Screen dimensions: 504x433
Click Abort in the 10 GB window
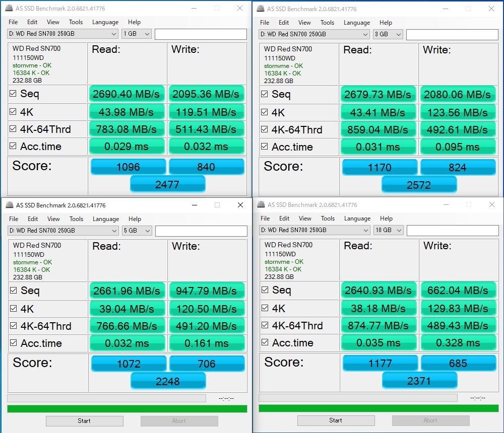[x=431, y=420]
